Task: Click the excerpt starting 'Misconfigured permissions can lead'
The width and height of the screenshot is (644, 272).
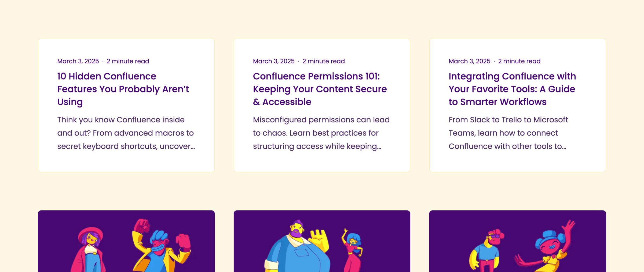Action: [321, 133]
